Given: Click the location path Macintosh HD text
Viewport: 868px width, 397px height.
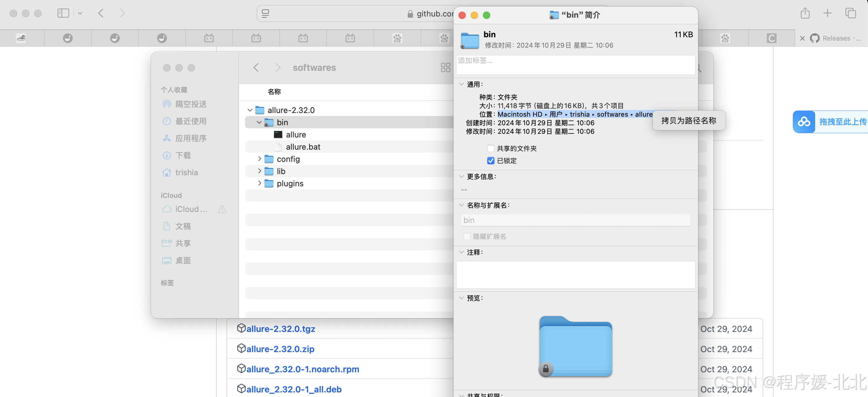Looking at the screenshot, I should (520, 115).
